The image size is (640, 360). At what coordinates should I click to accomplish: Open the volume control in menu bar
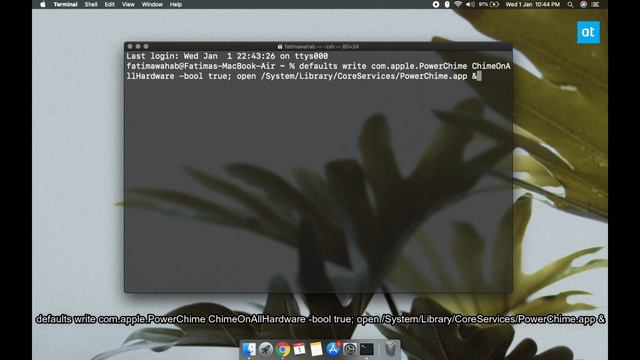point(470,4)
